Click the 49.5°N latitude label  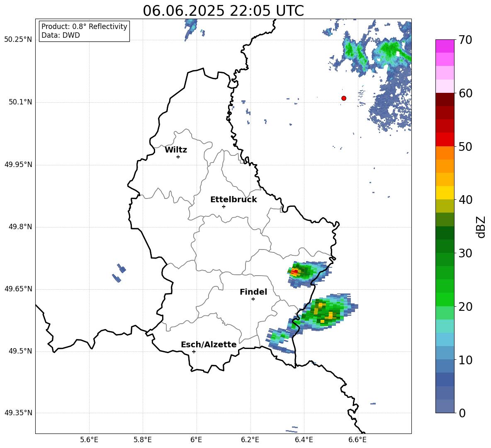click(20, 351)
